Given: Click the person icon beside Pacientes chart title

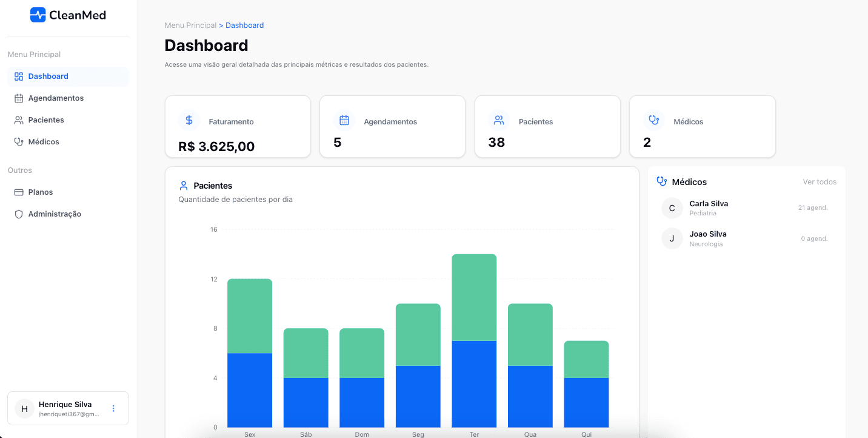Looking at the screenshot, I should pos(184,186).
